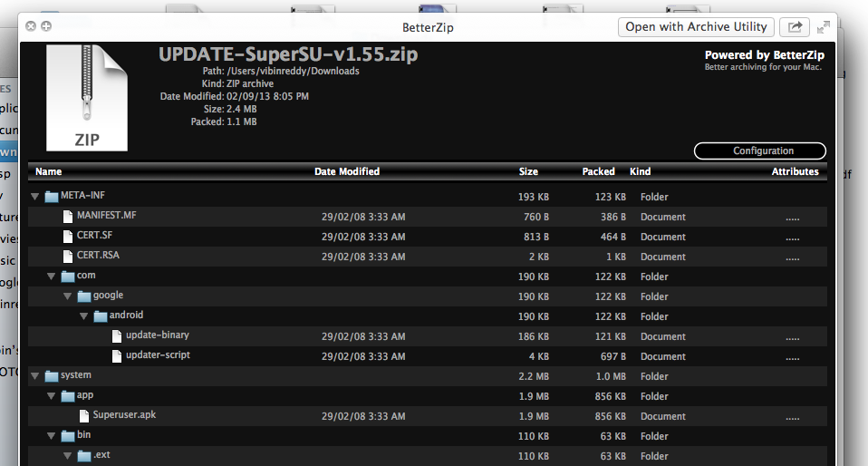Screen dimensions: 868x466
Task: Collapse the com folder
Action: [x=51, y=276]
